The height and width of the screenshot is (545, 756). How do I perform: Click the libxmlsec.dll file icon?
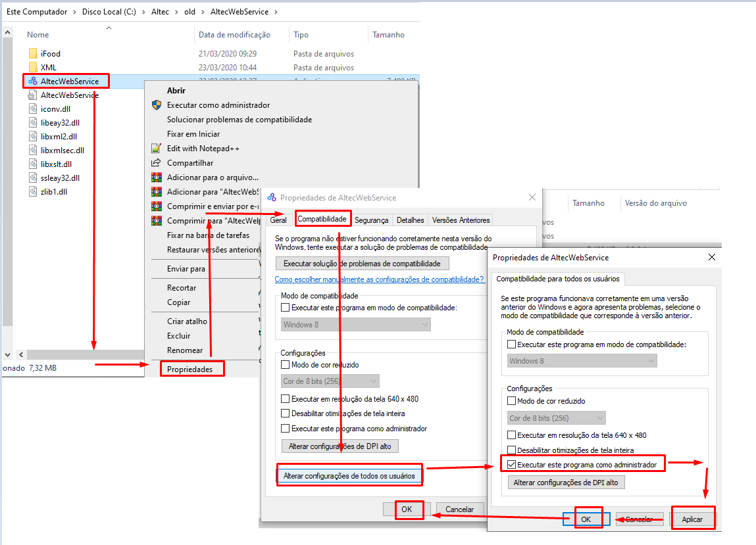(33, 151)
